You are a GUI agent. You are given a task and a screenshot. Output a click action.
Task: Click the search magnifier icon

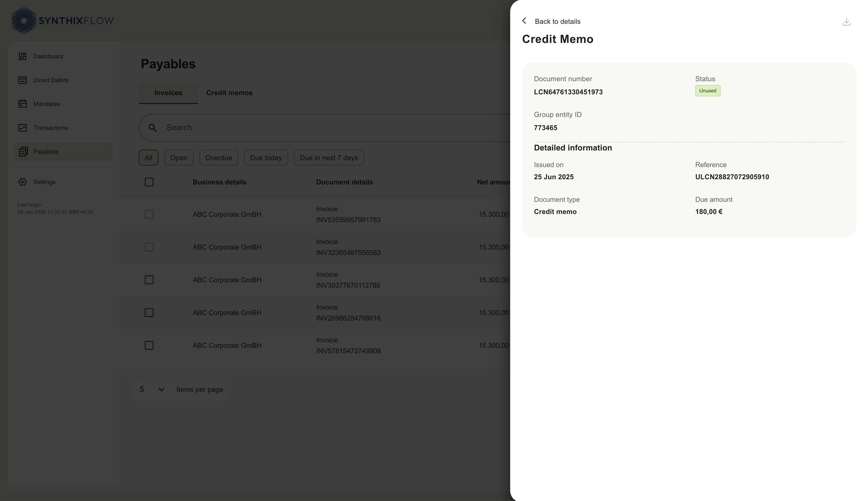point(153,128)
